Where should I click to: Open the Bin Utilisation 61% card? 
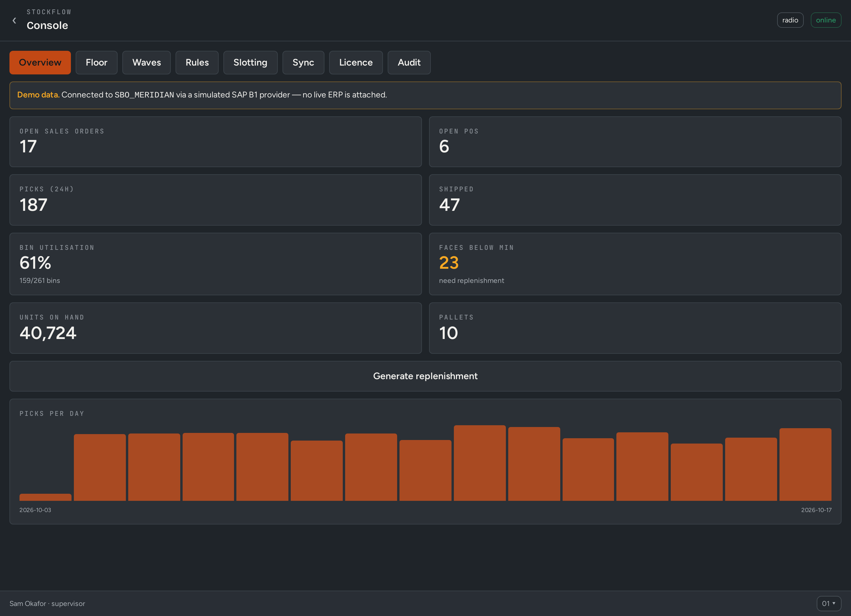215,264
